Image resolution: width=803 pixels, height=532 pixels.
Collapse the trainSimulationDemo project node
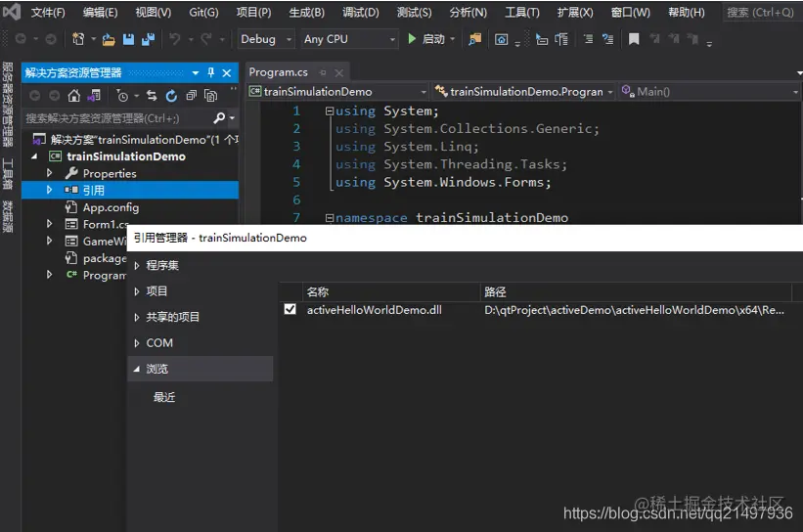coord(34,156)
